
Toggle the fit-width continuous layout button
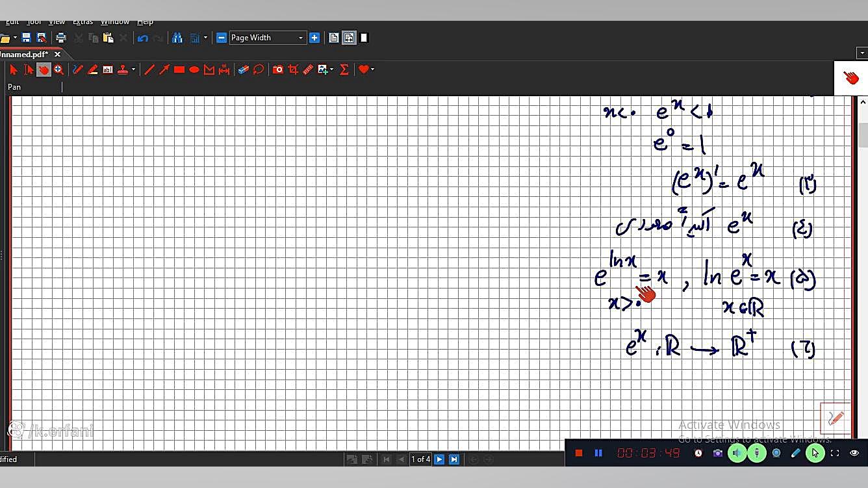coord(349,38)
